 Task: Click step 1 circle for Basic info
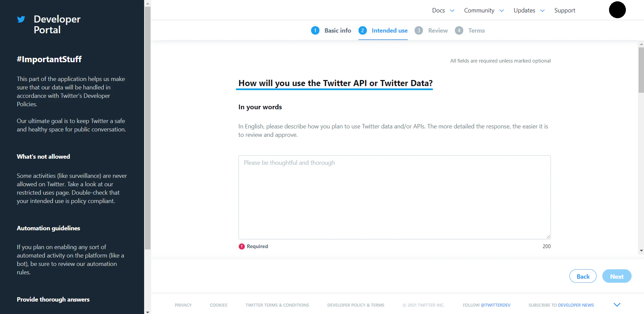click(x=315, y=31)
